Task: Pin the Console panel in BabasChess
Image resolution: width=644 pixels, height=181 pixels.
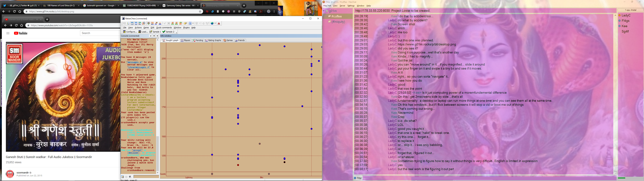Action: click(154, 36)
